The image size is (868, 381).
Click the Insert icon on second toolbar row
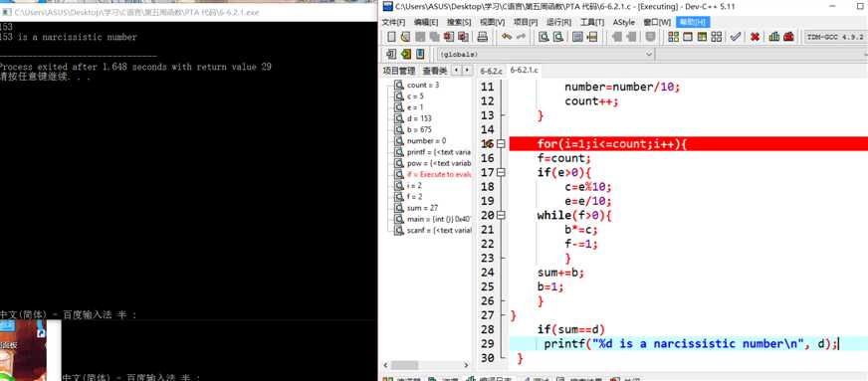(391, 54)
